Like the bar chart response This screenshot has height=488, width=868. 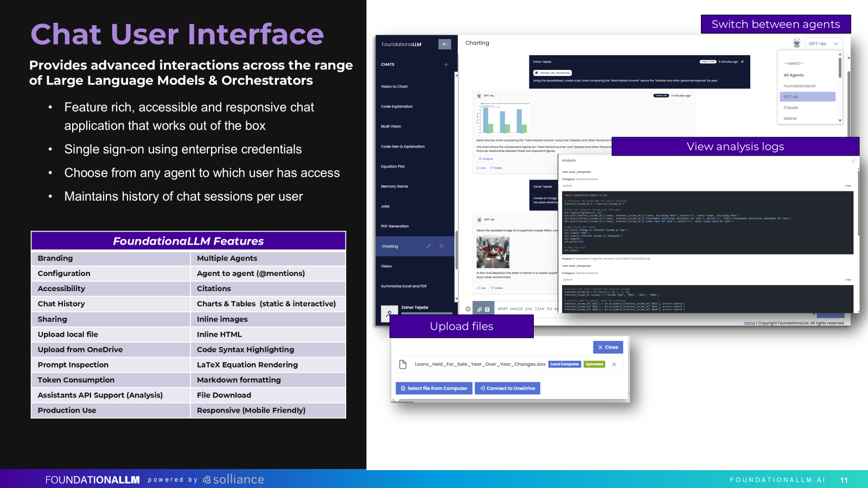coord(481,168)
